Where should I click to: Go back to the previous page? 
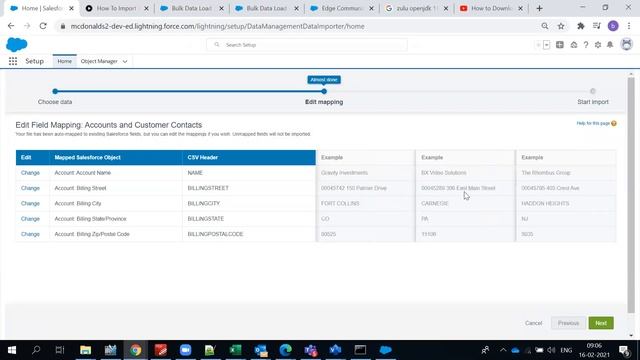(11, 26)
